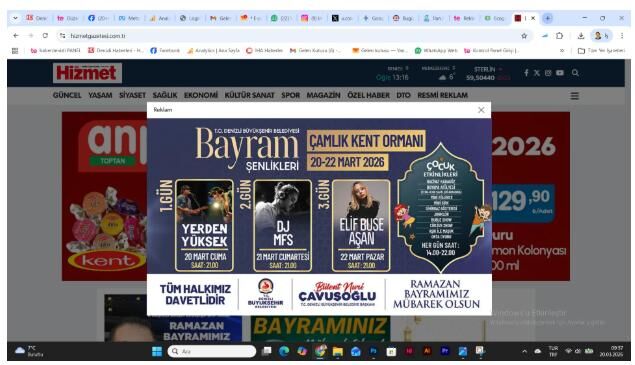The height and width of the screenshot is (365, 635).
Task: Close the Reklam popup with the X
Action: click(x=481, y=110)
